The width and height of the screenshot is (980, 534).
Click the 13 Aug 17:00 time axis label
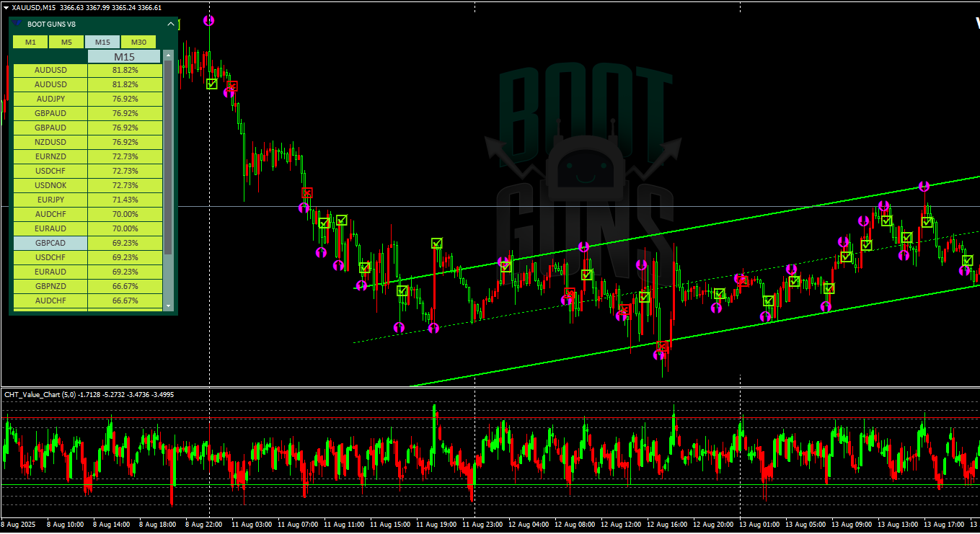(x=944, y=525)
